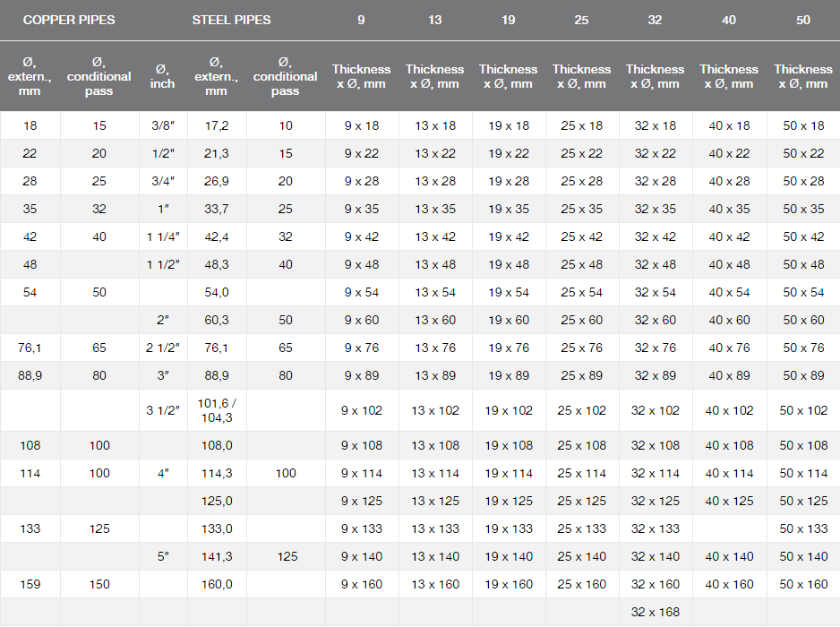
Task: Click the 101,6 / 104,3 steel diameter cell
Action: point(217,410)
